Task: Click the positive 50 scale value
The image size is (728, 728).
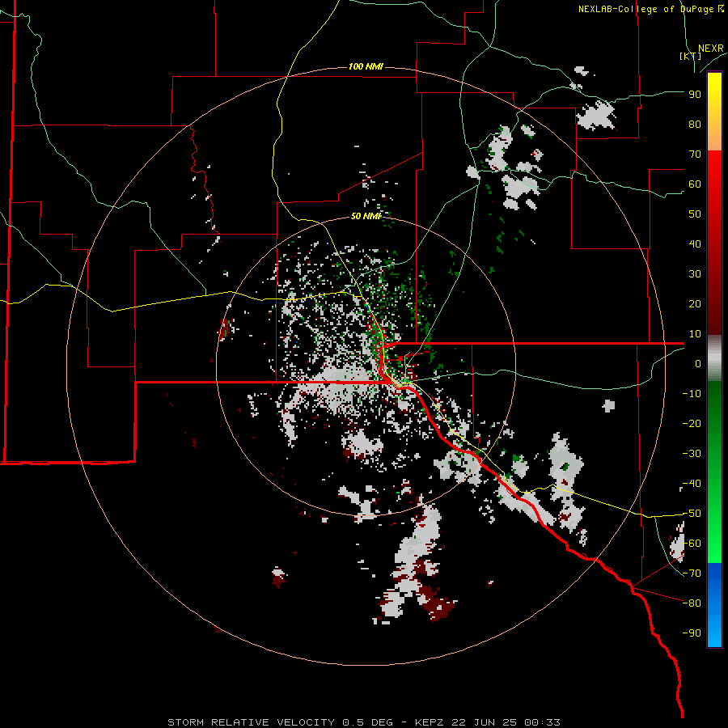Action: (x=695, y=214)
